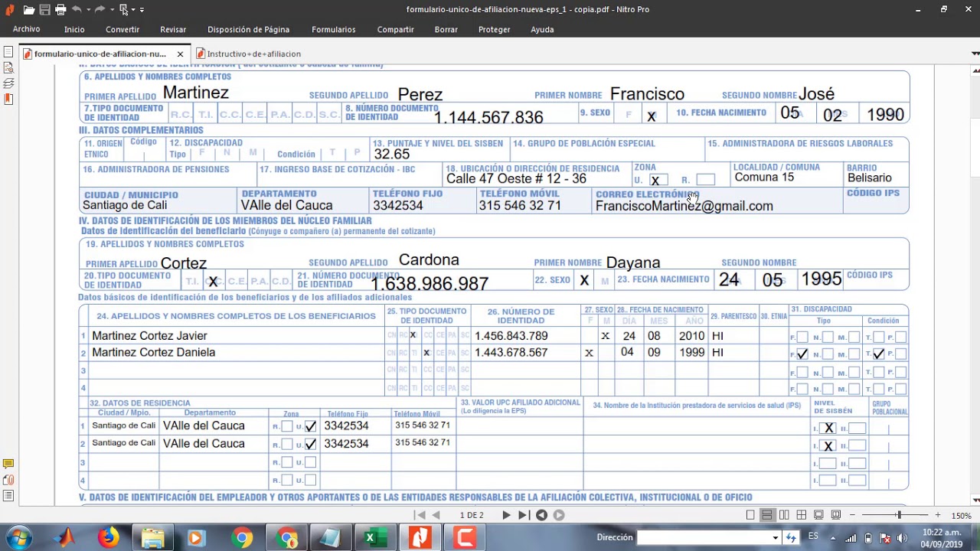Open the Pages panel in left sidebar
980x551 pixels.
coord(8,52)
